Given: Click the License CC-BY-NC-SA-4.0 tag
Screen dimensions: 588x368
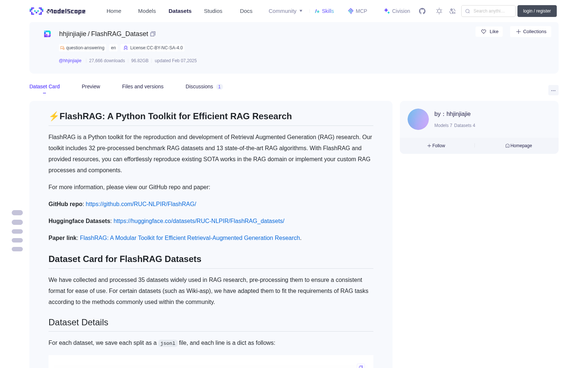Looking at the screenshot, I should click(153, 48).
